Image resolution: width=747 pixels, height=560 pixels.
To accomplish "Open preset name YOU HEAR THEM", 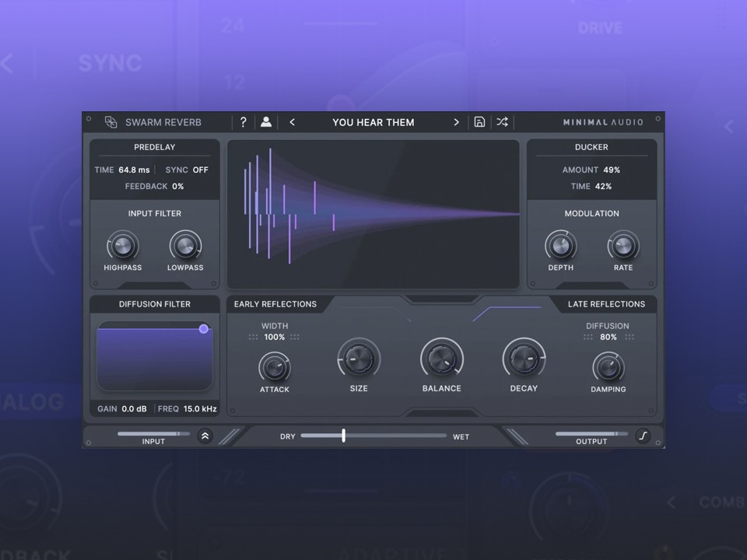I will 373,122.
